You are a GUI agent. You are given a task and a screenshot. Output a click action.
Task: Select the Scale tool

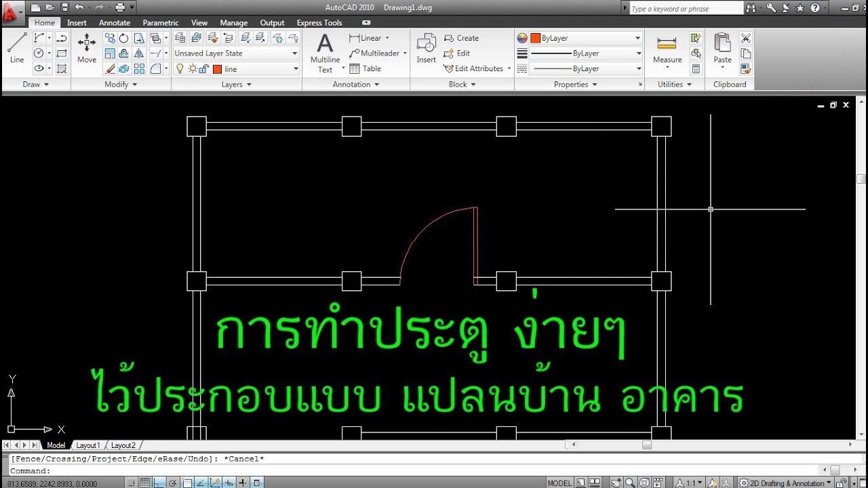[110, 54]
